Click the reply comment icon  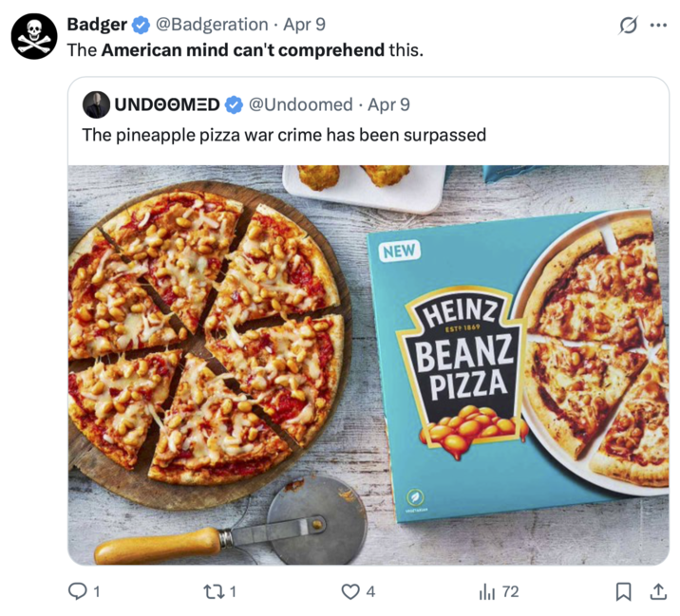tap(79, 591)
